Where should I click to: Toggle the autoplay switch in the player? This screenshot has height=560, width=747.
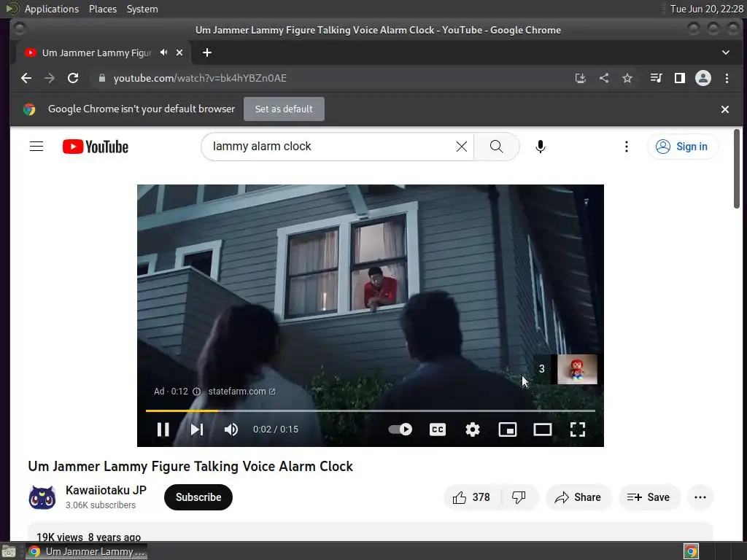pos(400,429)
